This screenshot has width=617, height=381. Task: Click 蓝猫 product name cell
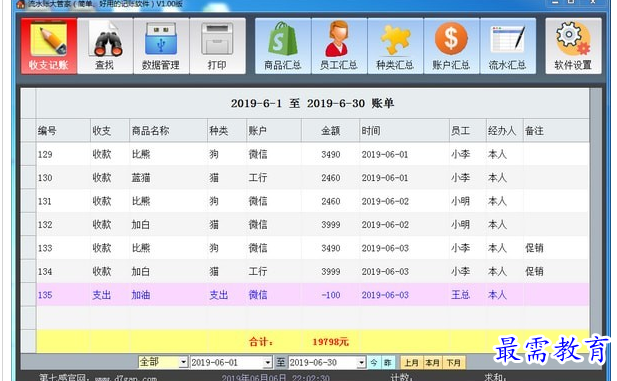click(x=140, y=178)
